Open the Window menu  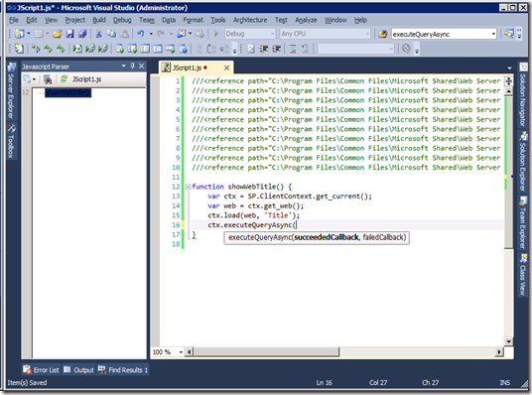point(335,20)
